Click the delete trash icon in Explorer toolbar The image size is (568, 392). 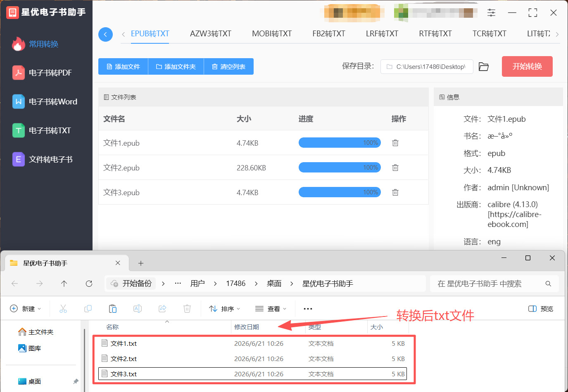pyautogui.click(x=187, y=309)
